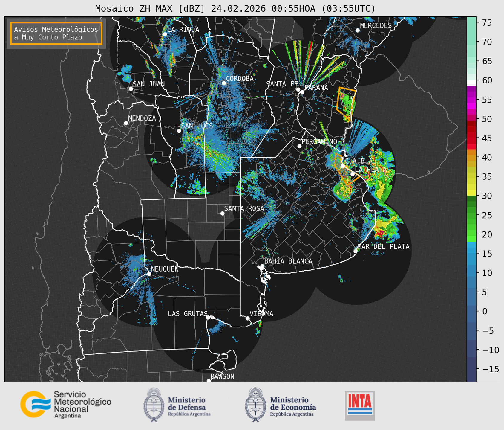Click the Ministerio de Defensa coat of arms
Screen dimensions: 504x430
pyautogui.click(x=154, y=405)
